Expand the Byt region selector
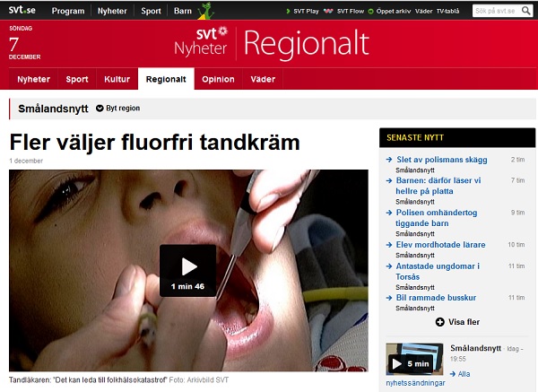Screen dimensions: 538x392 pos(118,109)
